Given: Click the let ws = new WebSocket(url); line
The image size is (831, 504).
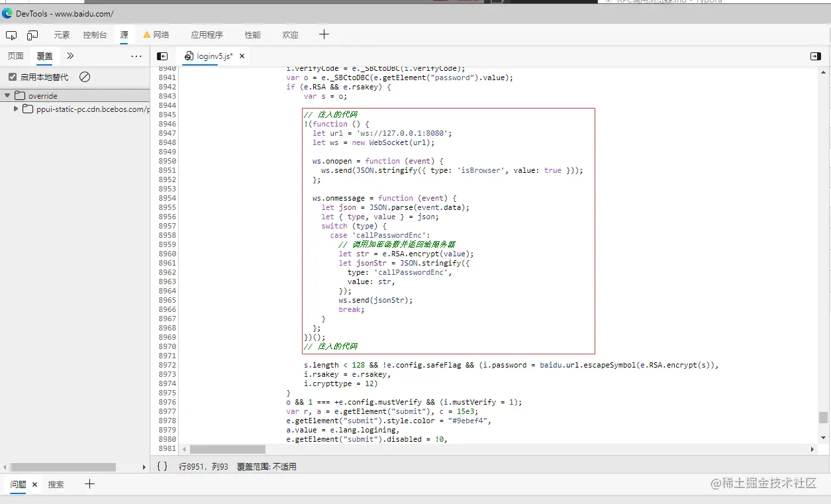Looking at the screenshot, I should (373, 142).
